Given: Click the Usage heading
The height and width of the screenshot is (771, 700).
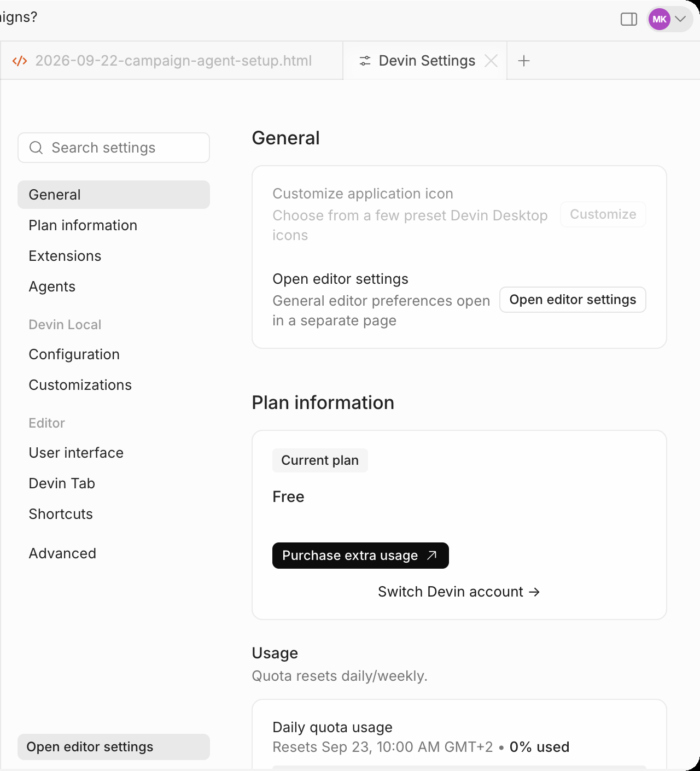Looking at the screenshot, I should (x=275, y=653).
